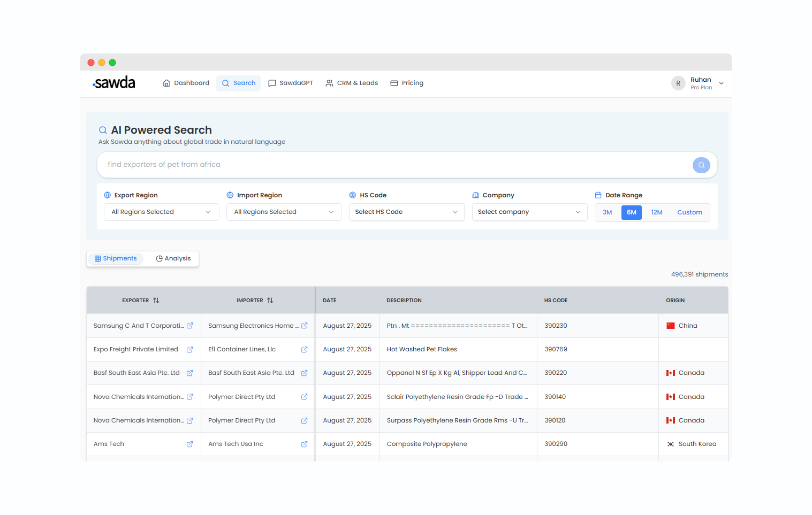Select 12M date range
Screen dimensions: 812x515
[x=657, y=212]
